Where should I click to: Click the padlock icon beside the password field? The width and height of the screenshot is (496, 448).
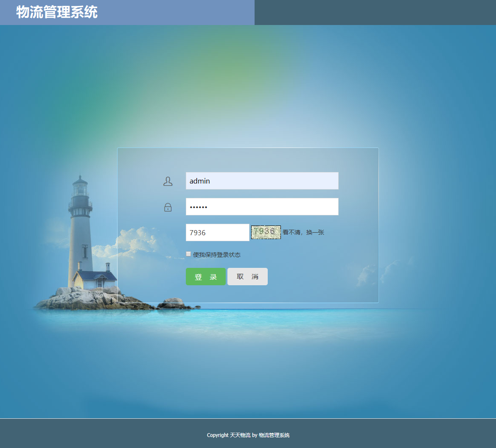coord(168,207)
